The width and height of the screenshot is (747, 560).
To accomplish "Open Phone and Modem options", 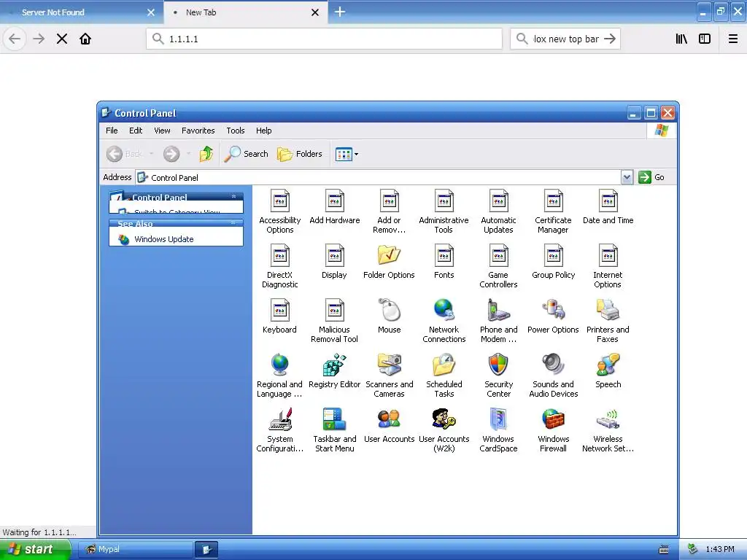I will 498,321.
